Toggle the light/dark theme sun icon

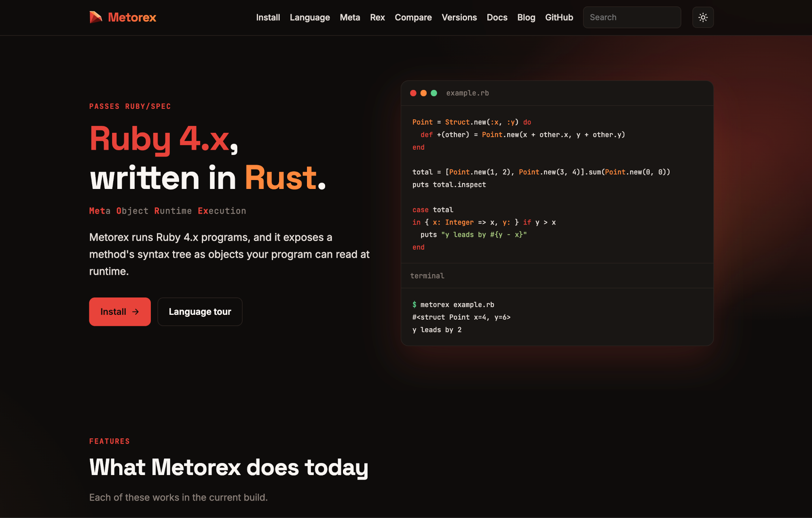coord(703,17)
